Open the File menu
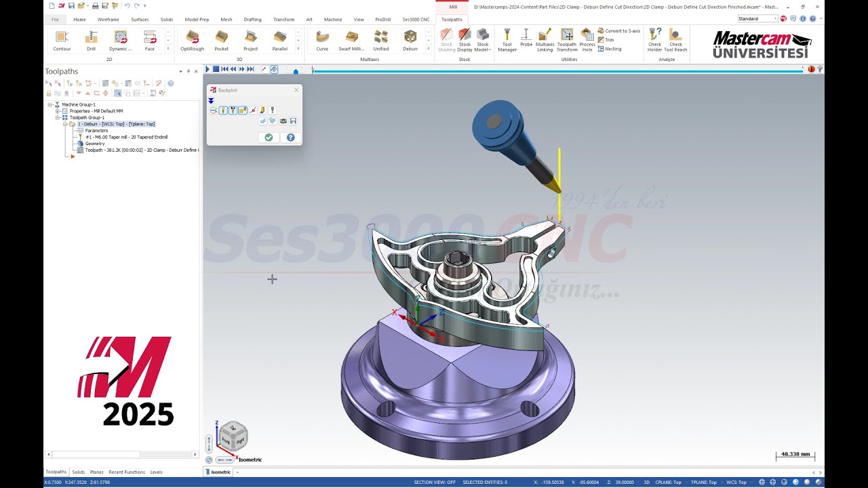Image resolution: width=868 pixels, height=488 pixels. pyautogui.click(x=55, y=20)
